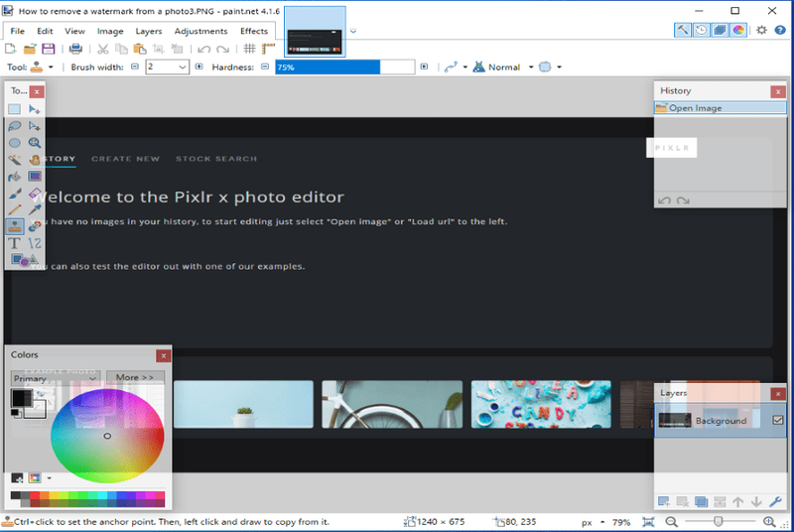794x532 pixels.
Task: Select the Color Picker tool
Action: [x=35, y=209]
